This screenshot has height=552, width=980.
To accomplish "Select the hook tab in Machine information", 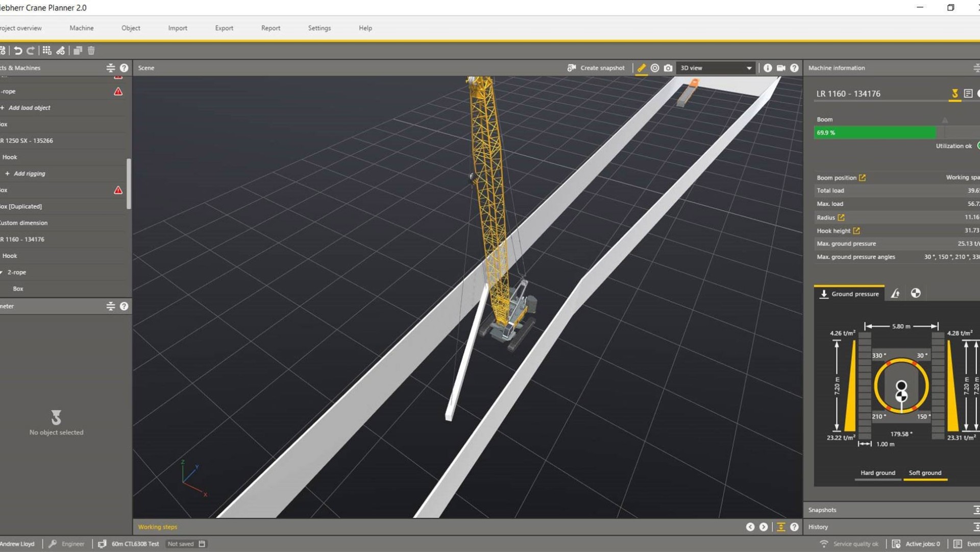I will pyautogui.click(x=954, y=93).
